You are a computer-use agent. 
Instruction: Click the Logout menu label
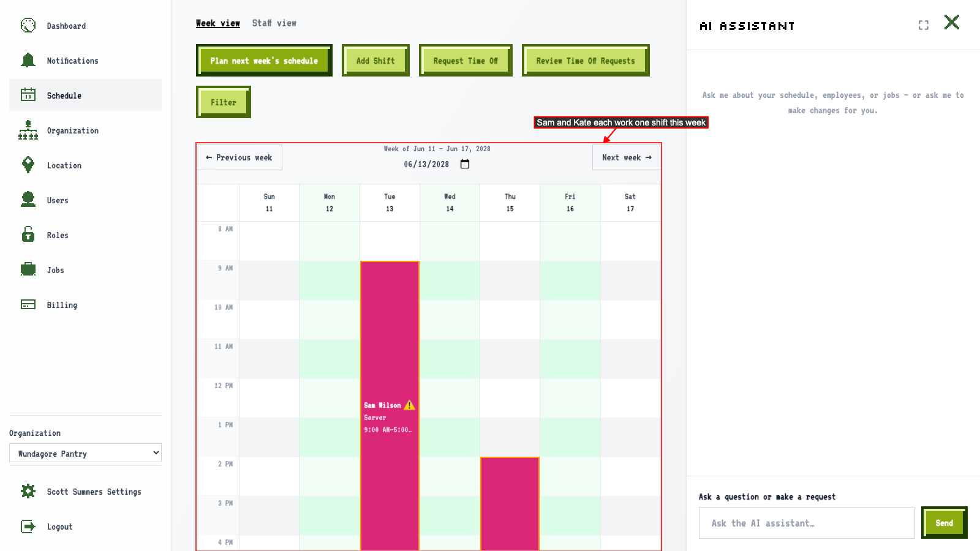tap(59, 527)
